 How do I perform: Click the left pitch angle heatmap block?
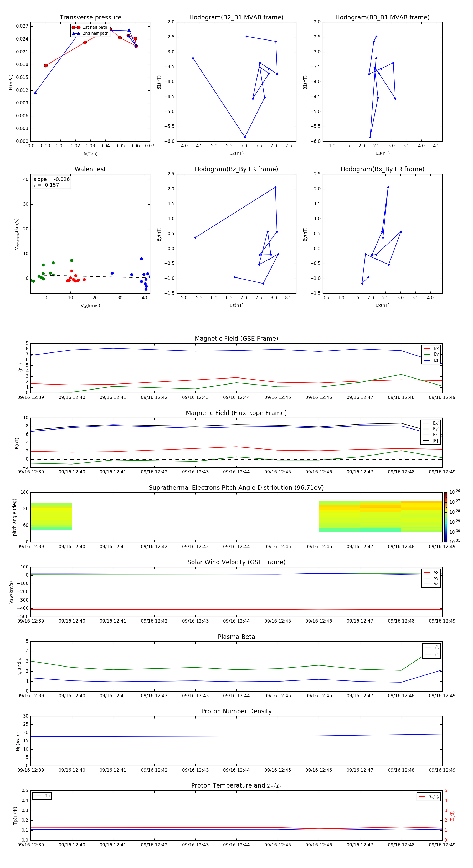pos(51,516)
